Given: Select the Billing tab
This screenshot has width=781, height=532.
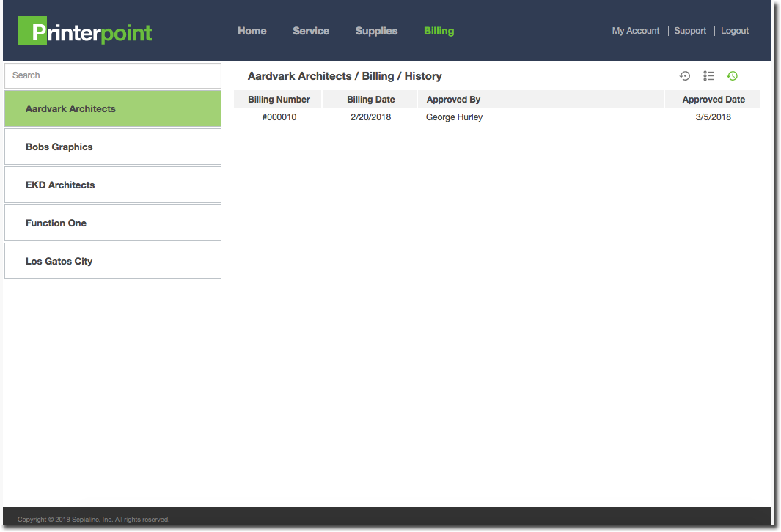Looking at the screenshot, I should [x=439, y=31].
